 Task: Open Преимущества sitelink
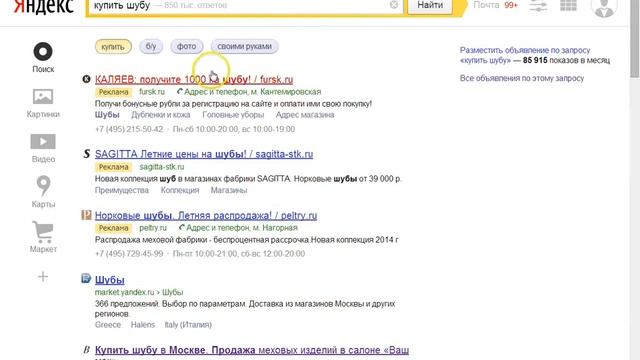coord(122,190)
